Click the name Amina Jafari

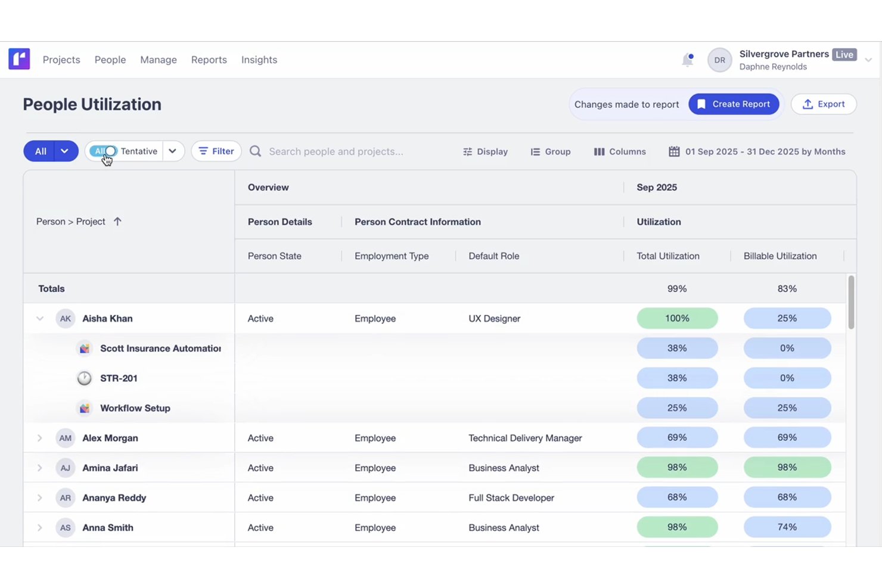click(110, 468)
